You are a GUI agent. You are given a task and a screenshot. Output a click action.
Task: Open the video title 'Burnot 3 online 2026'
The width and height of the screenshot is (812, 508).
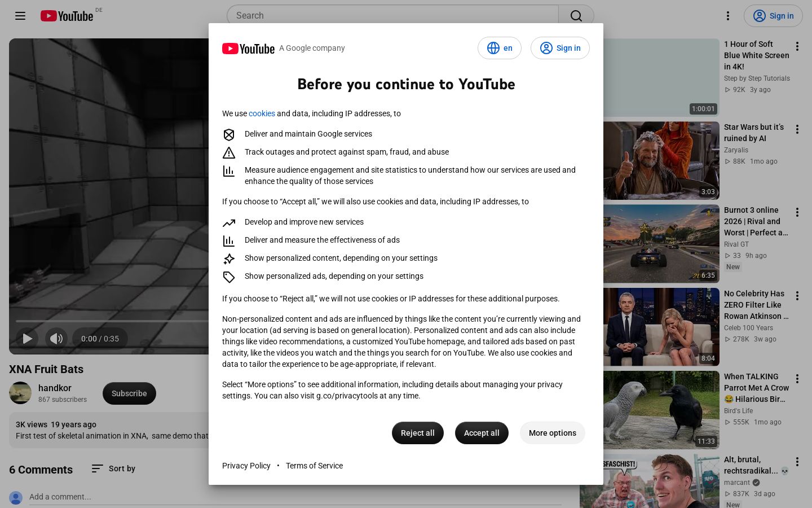pos(756,221)
